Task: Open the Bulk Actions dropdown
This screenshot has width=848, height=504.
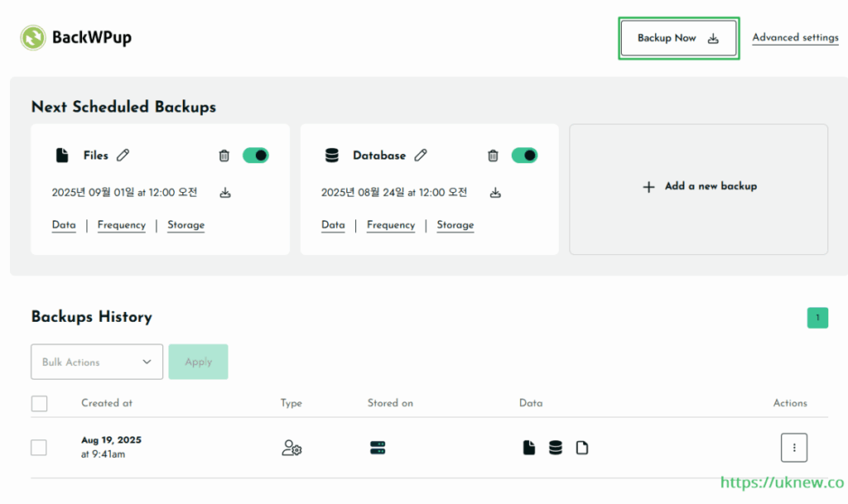Action: [x=97, y=362]
